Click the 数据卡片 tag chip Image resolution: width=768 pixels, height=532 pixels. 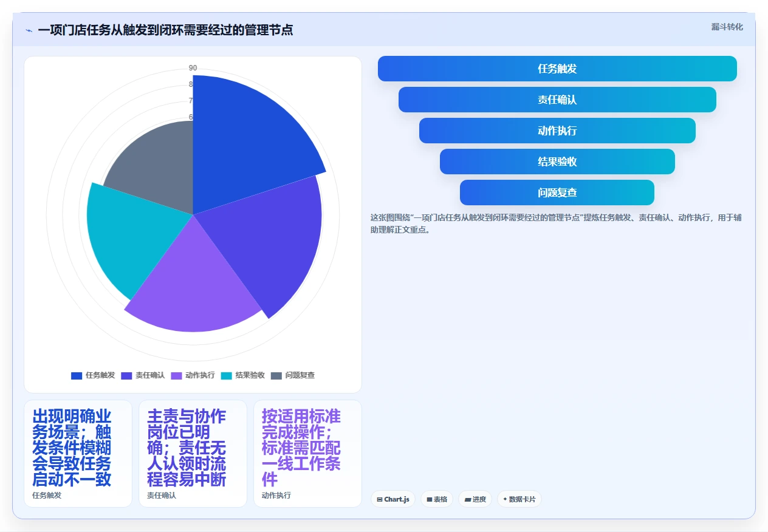coord(519,499)
